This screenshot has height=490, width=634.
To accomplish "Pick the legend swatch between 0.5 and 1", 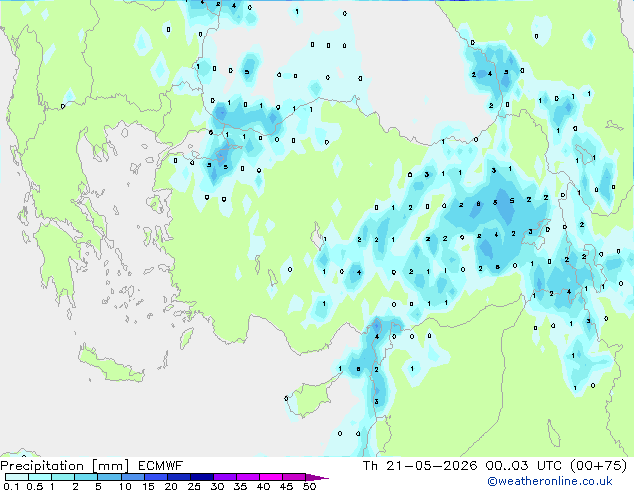I will (x=40, y=477).
